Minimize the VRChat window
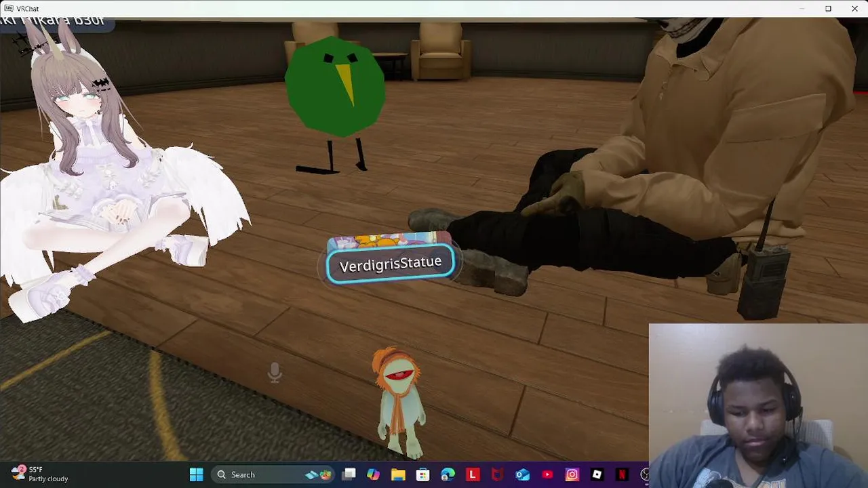Image resolution: width=868 pixels, height=488 pixels. (x=802, y=9)
